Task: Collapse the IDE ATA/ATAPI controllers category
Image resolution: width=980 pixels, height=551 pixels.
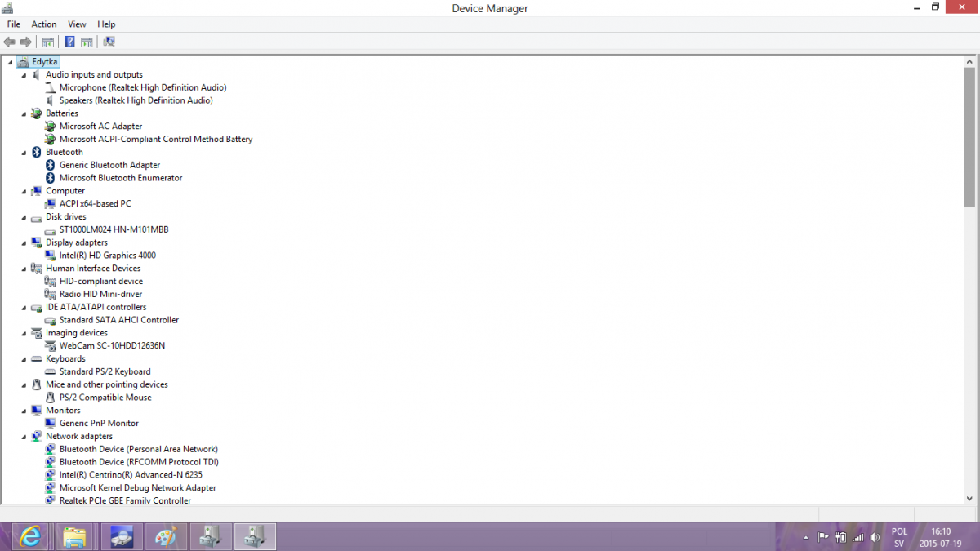Action: pyautogui.click(x=24, y=308)
